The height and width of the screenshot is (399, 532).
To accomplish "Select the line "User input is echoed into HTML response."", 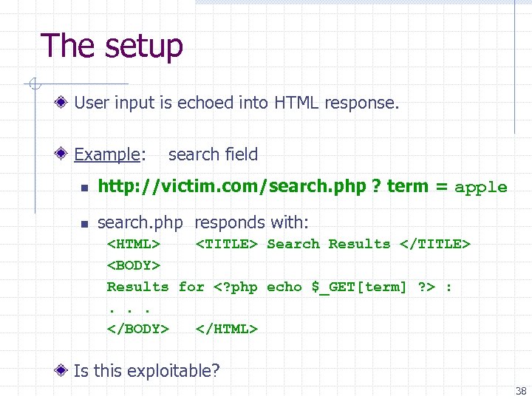I will pyautogui.click(x=236, y=103).
